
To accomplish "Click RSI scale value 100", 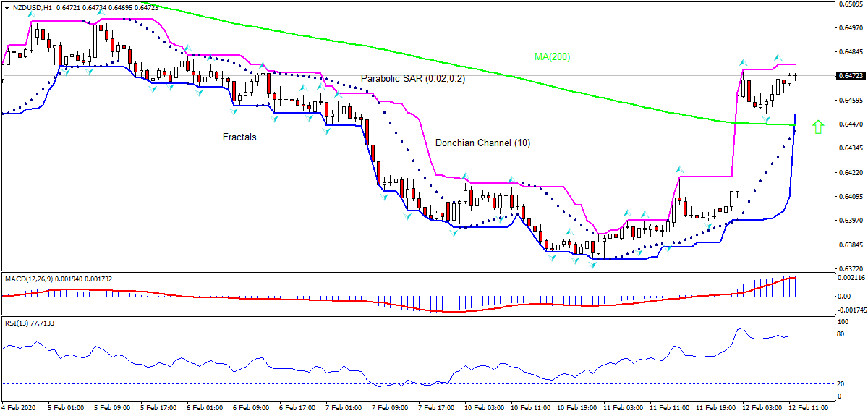I will click(843, 321).
